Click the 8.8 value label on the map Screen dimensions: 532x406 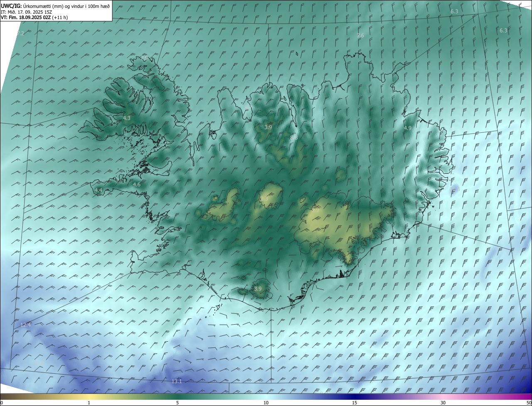point(294,137)
